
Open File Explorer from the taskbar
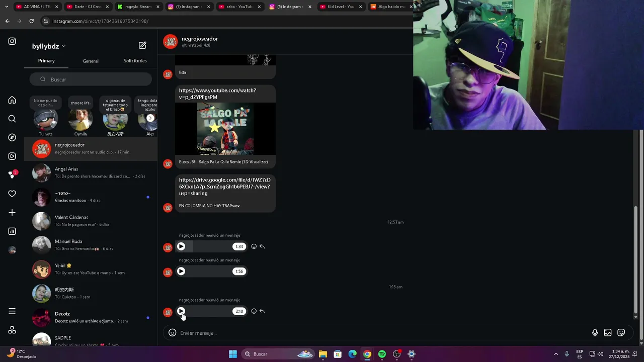323,354
